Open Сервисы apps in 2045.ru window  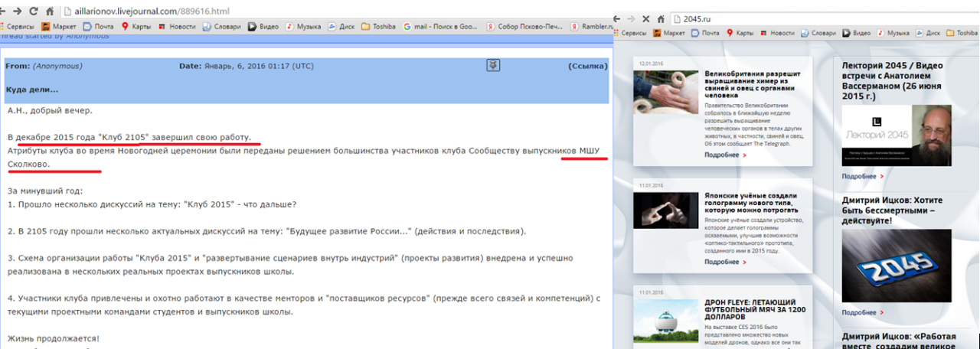(x=629, y=33)
